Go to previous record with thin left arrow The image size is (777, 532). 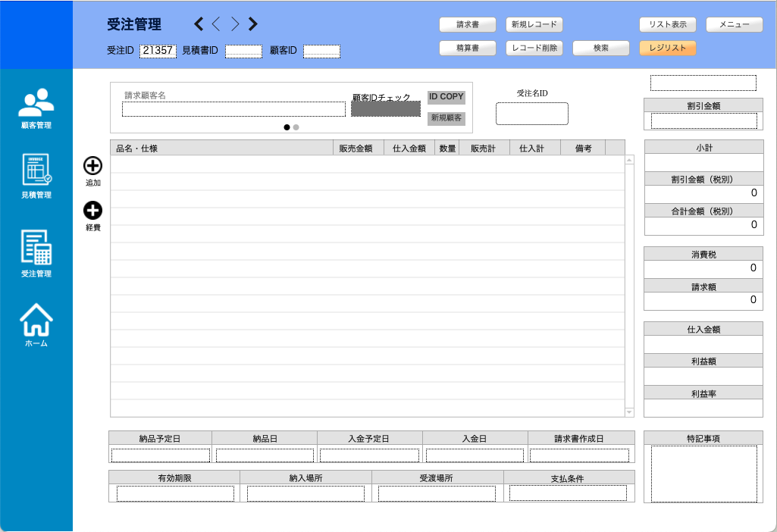click(216, 24)
